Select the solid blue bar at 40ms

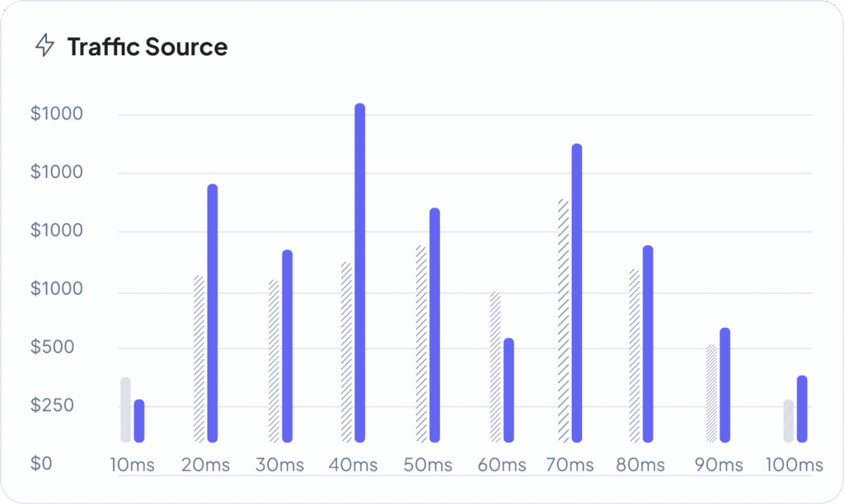(359, 272)
